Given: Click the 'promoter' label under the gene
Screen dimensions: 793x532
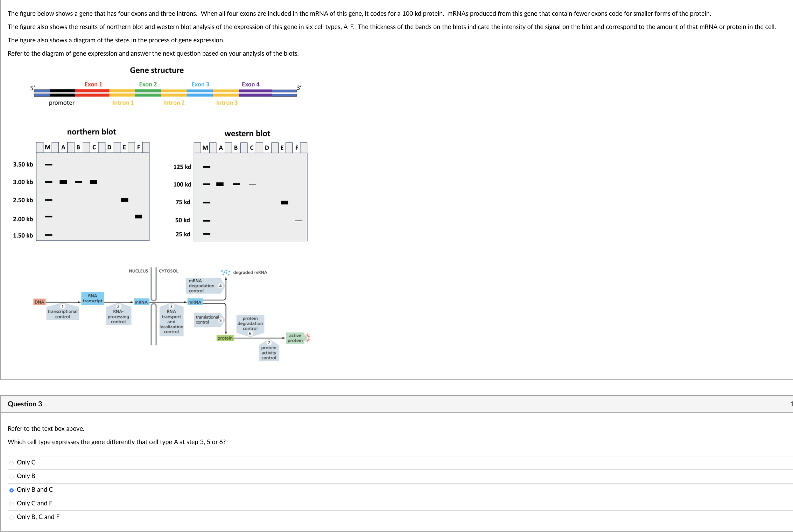Looking at the screenshot, I should click(x=62, y=103).
